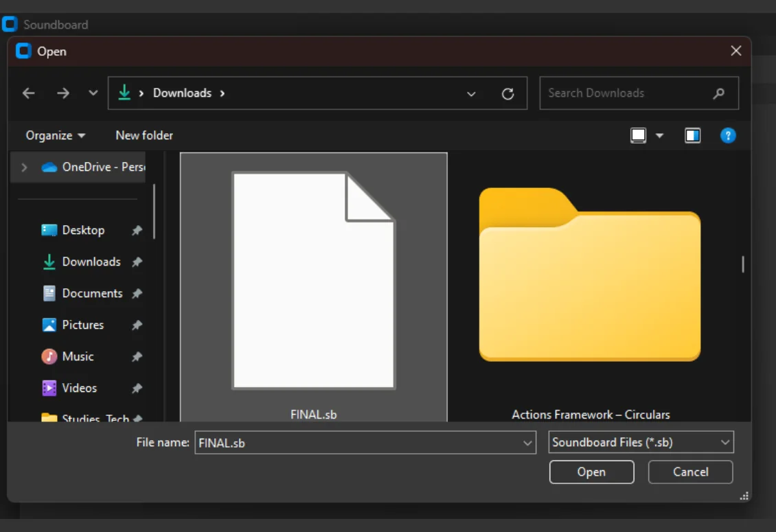Screen dimensions: 776x532
Task: Open the help question mark icon
Action: point(728,136)
